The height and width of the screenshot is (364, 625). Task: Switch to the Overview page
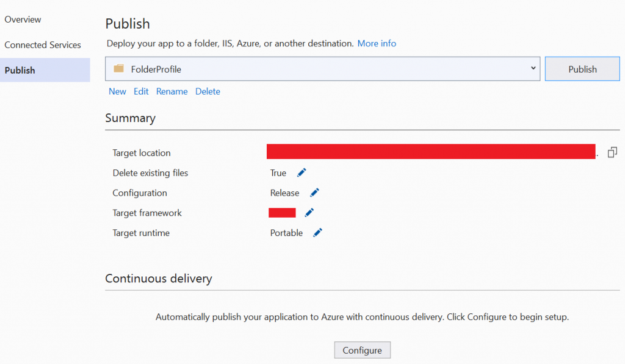pyautogui.click(x=23, y=19)
